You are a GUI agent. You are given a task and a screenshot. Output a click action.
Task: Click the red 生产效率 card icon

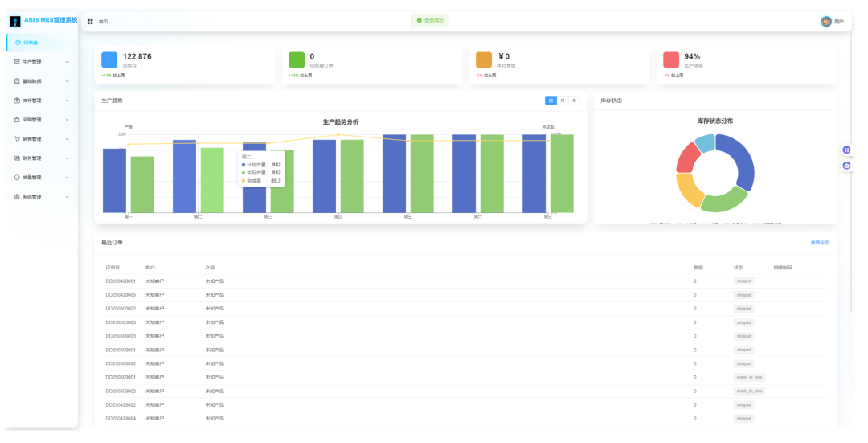click(671, 59)
